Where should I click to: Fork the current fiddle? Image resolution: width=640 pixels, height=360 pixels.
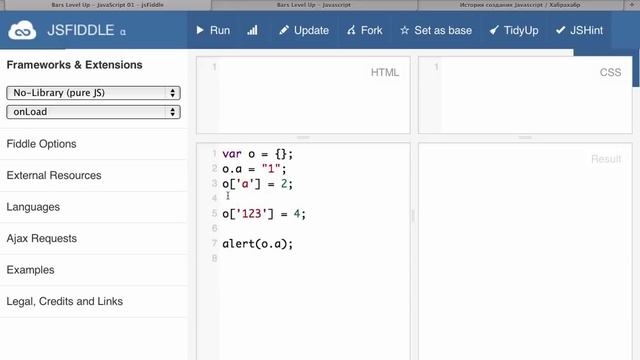[x=364, y=30]
